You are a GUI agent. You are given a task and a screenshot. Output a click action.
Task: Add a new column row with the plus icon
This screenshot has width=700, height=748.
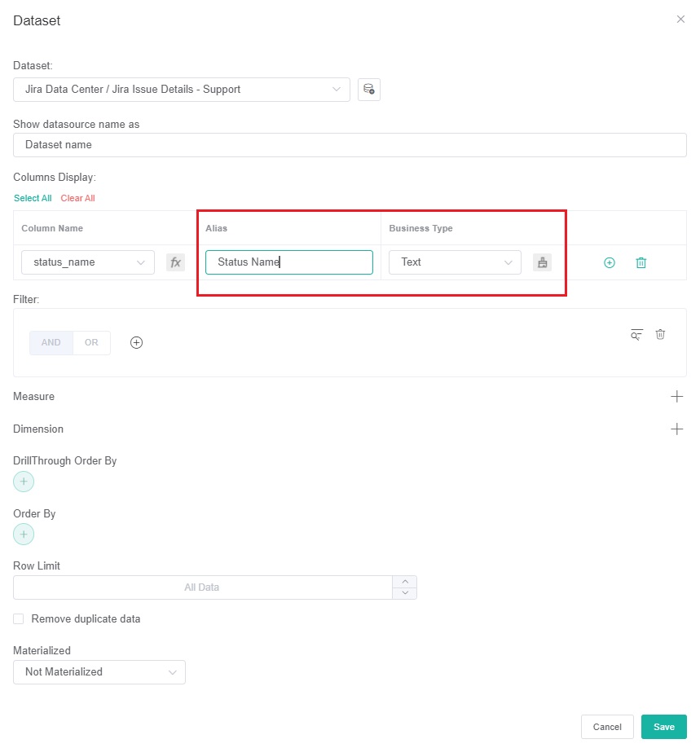point(609,262)
